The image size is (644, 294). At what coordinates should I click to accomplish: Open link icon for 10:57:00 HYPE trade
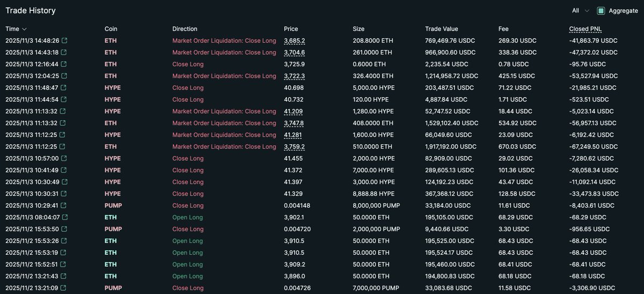[x=64, y=159]
